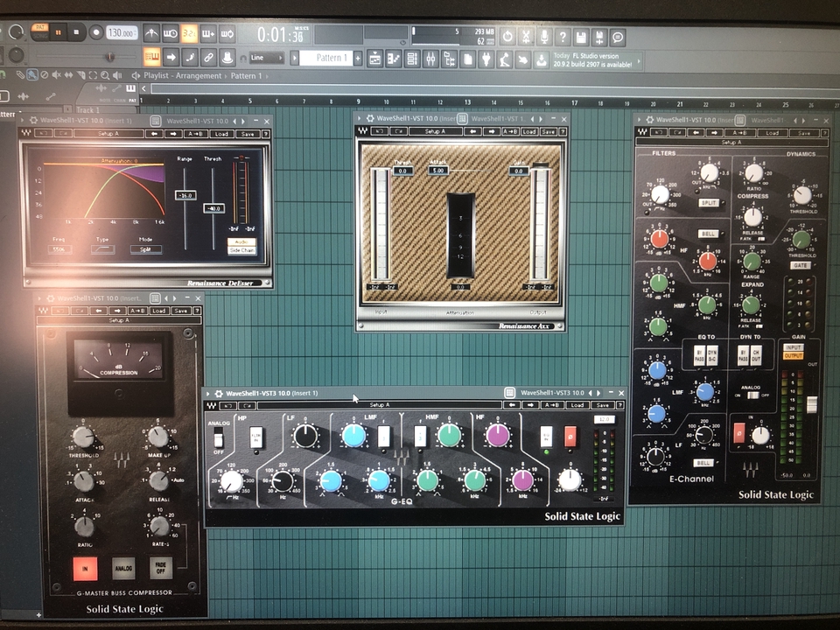Click Side Chain button in DeEsser
The height and width of the screenshot is (630, 840).
pyautogui.click(x=242, y=250)
